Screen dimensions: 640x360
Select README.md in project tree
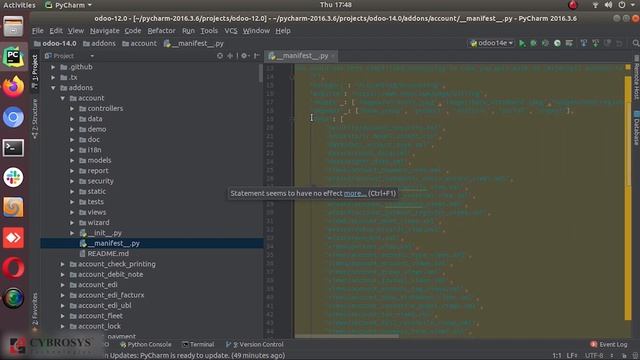[x=108, y=253]
